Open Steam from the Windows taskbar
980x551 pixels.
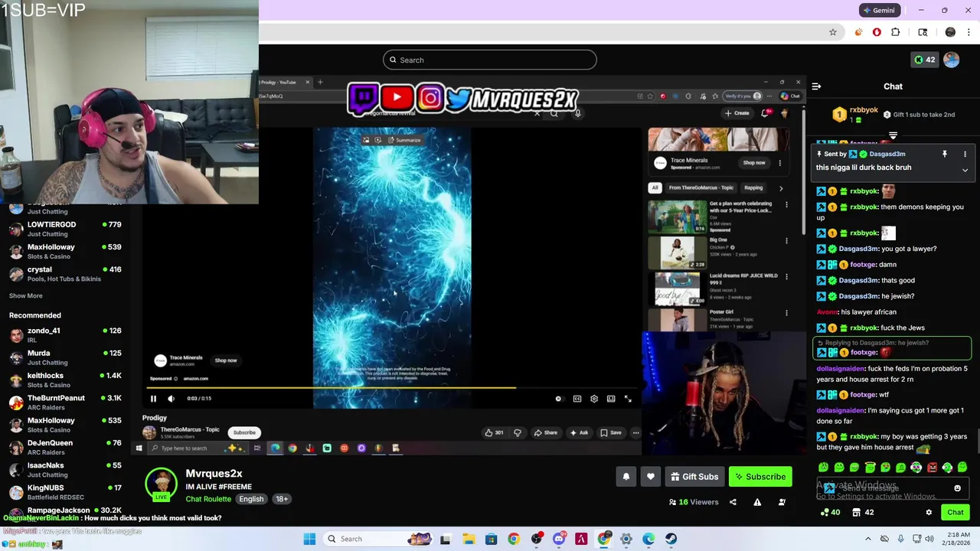(x=671, y=539)
